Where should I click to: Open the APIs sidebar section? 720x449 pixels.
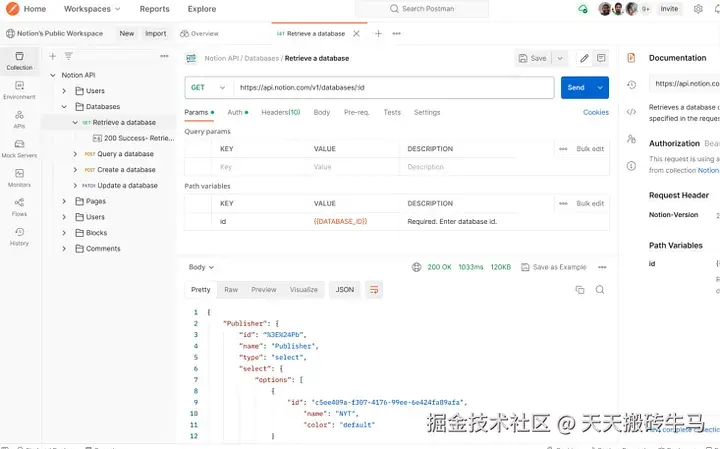click(19, 119)
